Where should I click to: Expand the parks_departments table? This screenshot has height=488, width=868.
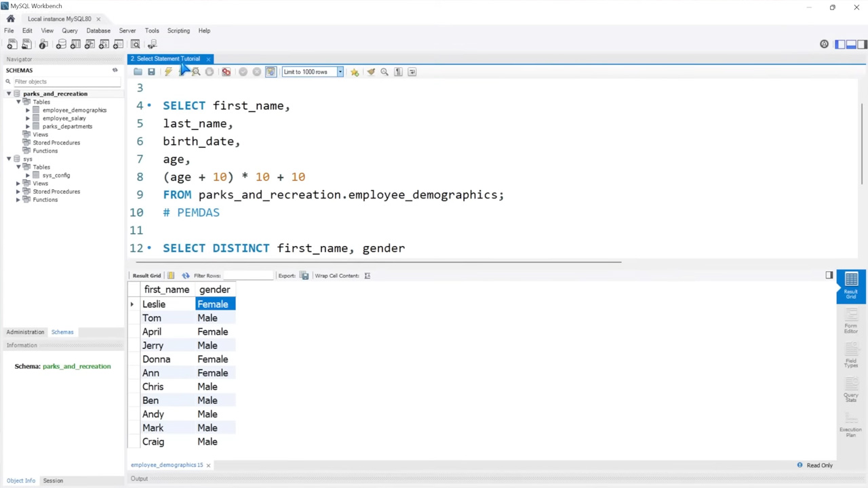point(28,126)
